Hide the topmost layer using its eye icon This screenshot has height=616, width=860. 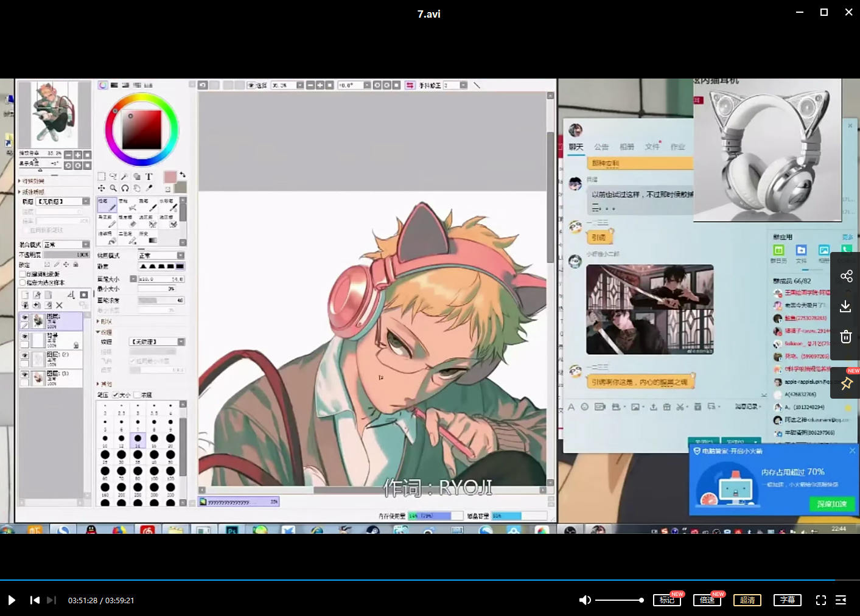pyautogui.click(x=25, y=317)
